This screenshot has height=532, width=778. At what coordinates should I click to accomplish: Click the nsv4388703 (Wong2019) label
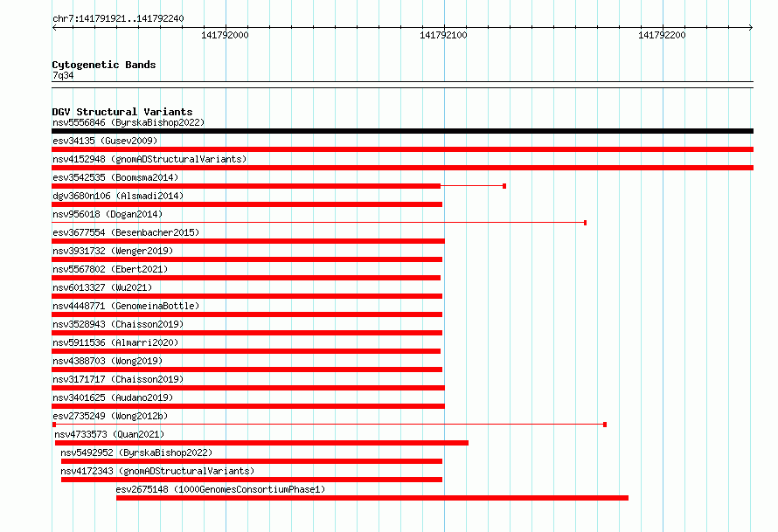click(x=108, y=361)
